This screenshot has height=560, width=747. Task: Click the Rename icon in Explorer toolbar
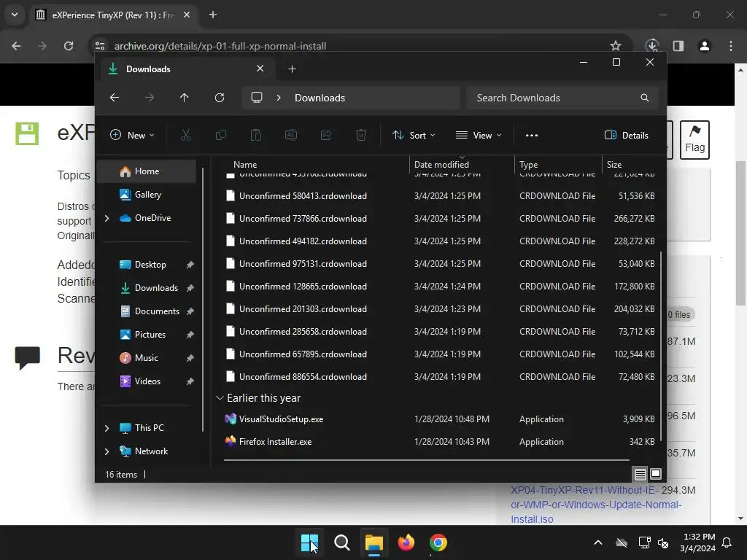click(290, 135)
